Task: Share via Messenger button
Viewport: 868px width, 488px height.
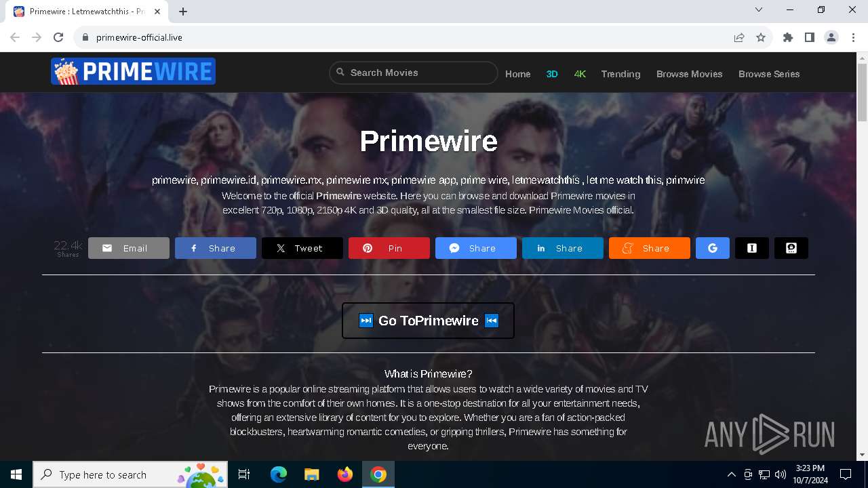Action: coord(476,248)
